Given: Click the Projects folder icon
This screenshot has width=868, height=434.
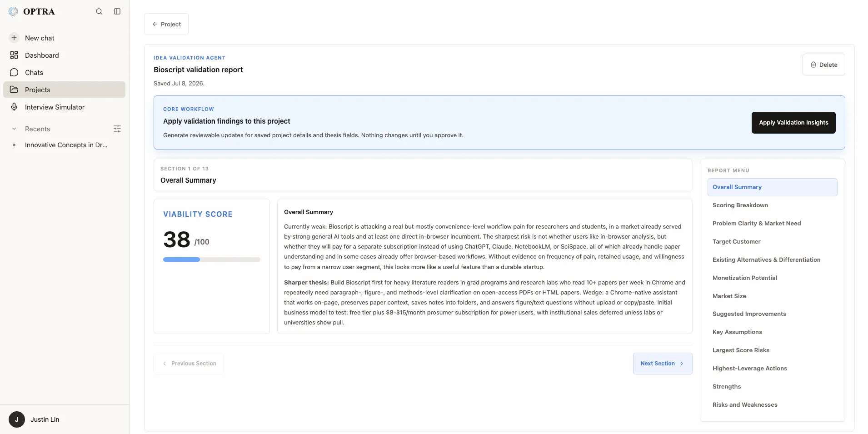Looking at the screenshot, I should (14, 90).
